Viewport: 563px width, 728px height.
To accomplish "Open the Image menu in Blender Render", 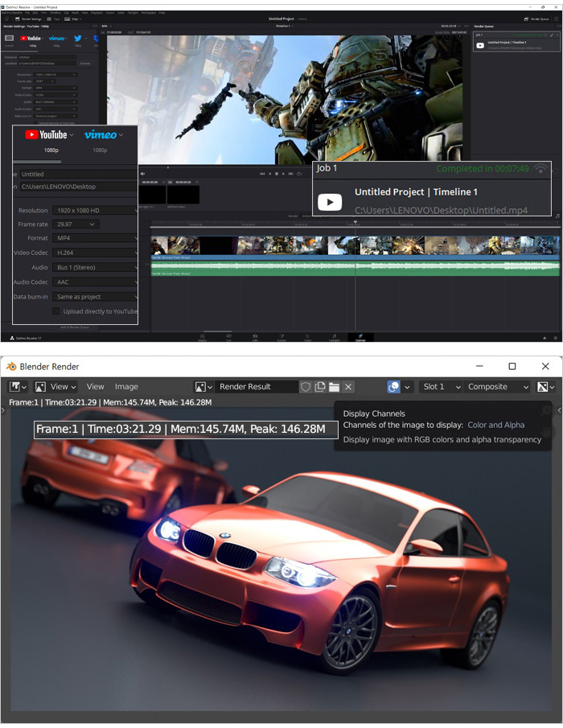I will (126, 387).
